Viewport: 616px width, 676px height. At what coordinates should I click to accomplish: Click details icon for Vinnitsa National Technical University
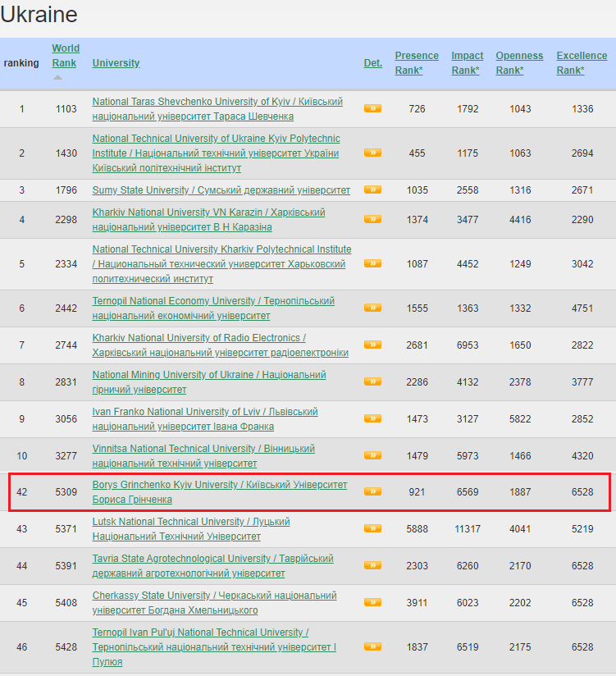pos(372,455)
